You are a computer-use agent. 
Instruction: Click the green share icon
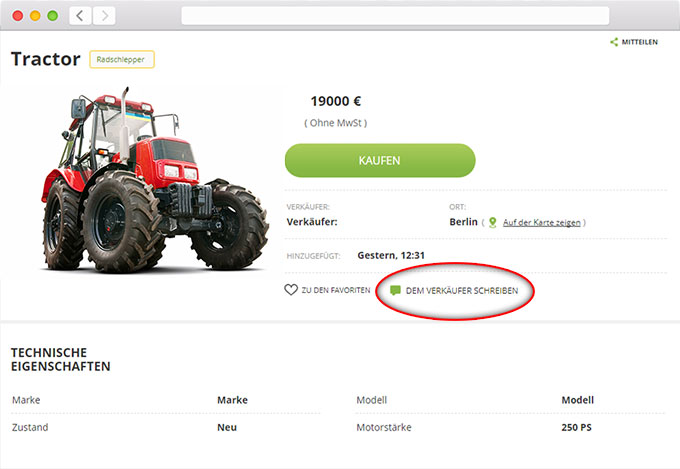tap(614, 42)
